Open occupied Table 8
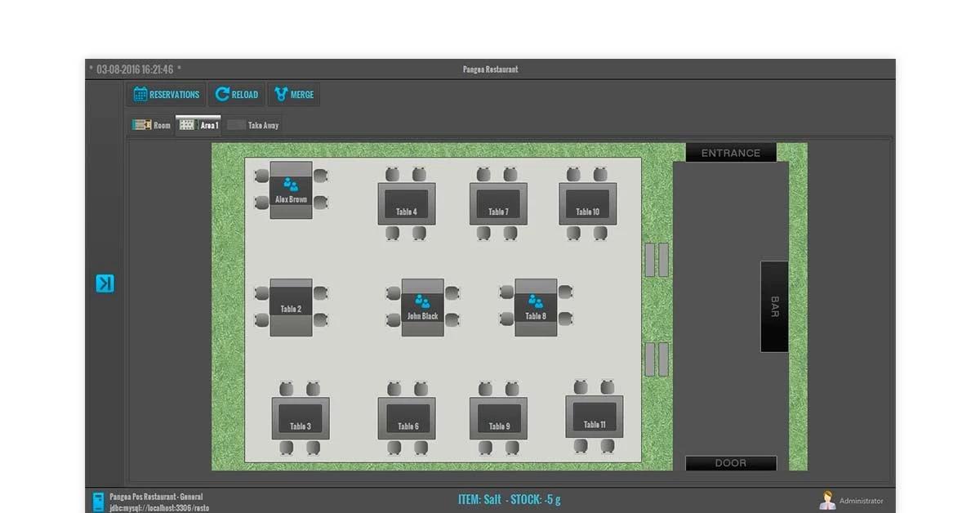The image size is (980, 513). [536, 308]
